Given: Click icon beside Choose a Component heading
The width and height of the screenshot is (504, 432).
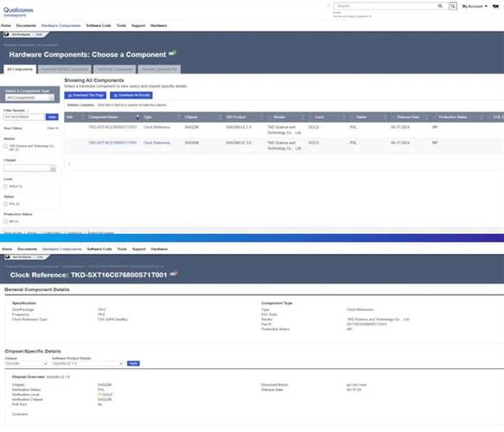Looking at the screenshot, I should [173, 53].
